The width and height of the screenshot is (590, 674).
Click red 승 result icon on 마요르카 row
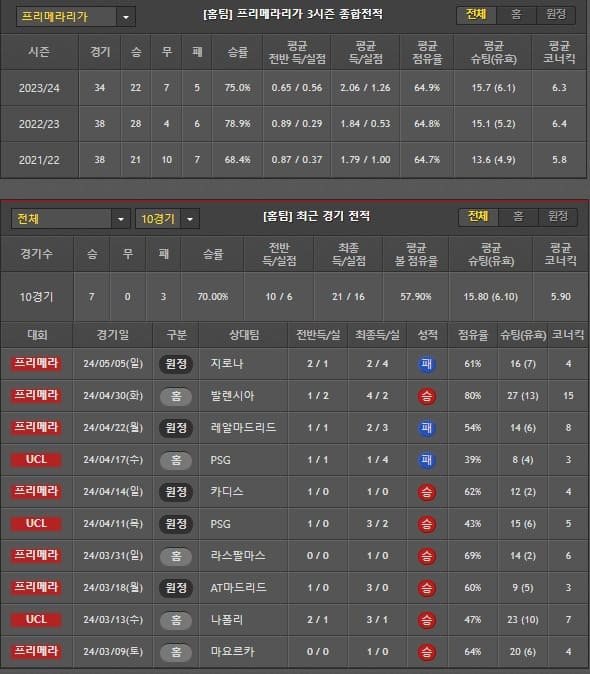(427, 652)
